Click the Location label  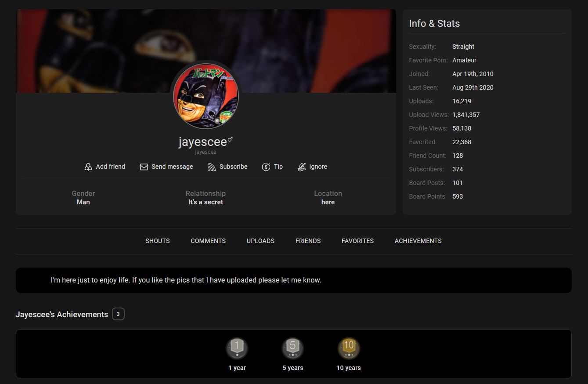pyautogui.click(x=328, y=193)
